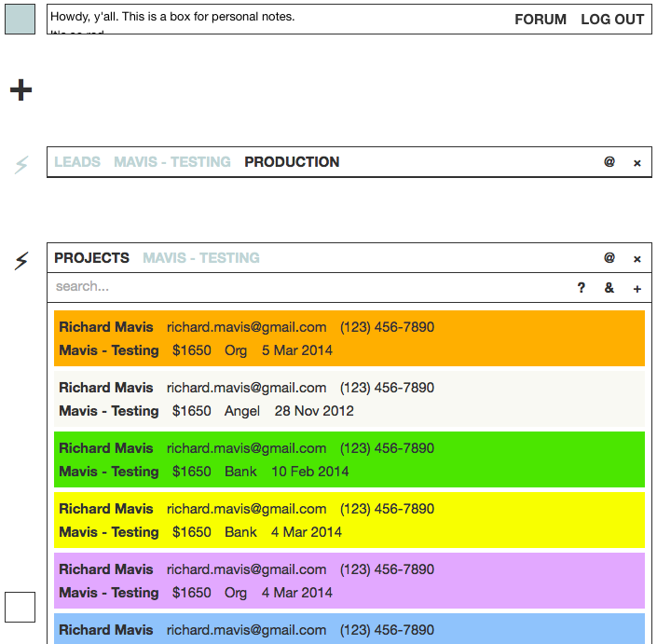Close the Leads panel with x icon
657x644 pixels.
637,162
